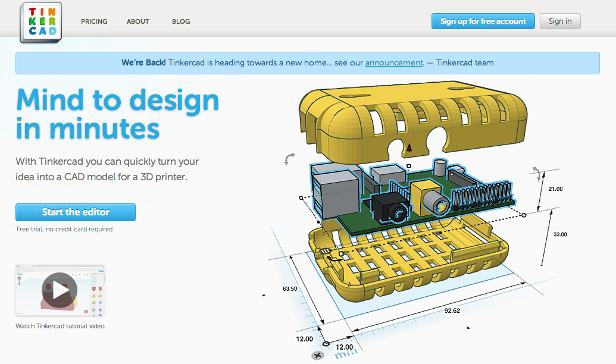
Task: Click the gray X circle icon near origin
Action: pyautogui.click(x=317, y=356)
